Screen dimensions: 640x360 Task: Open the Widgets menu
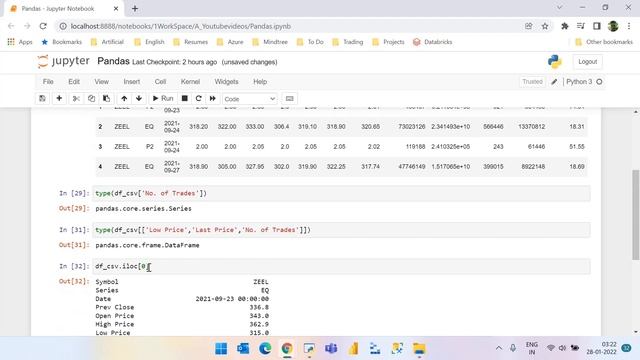[226, 82]
